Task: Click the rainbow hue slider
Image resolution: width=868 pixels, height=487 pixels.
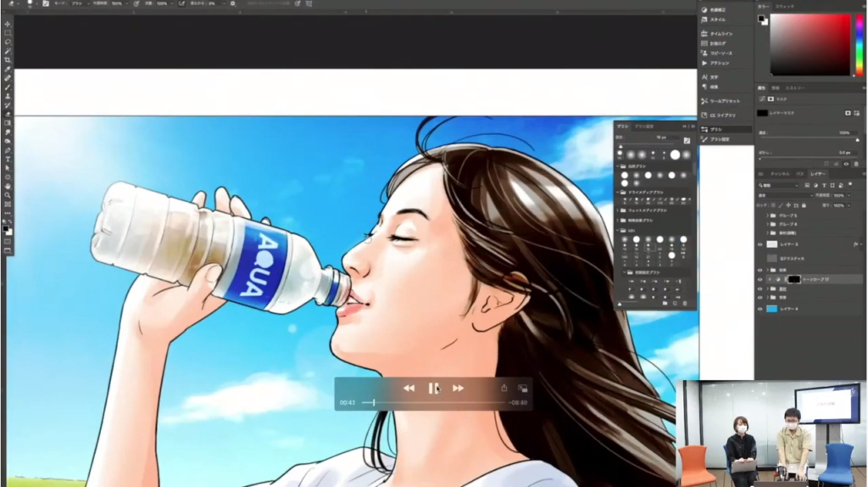Action: 860,45
